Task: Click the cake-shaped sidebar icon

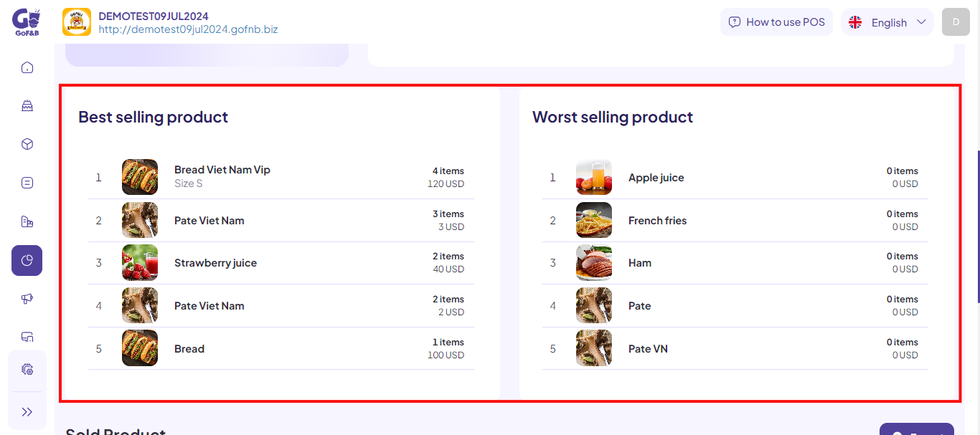Action: pos(27,106)
